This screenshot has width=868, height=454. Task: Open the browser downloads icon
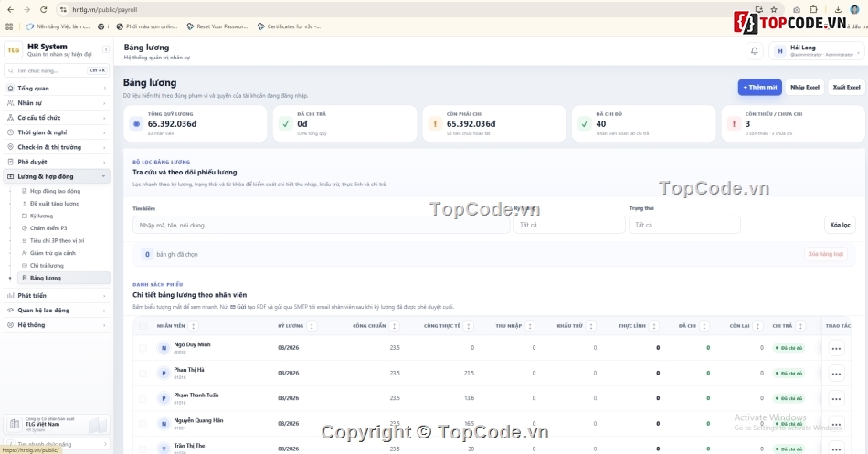point(838,9)
